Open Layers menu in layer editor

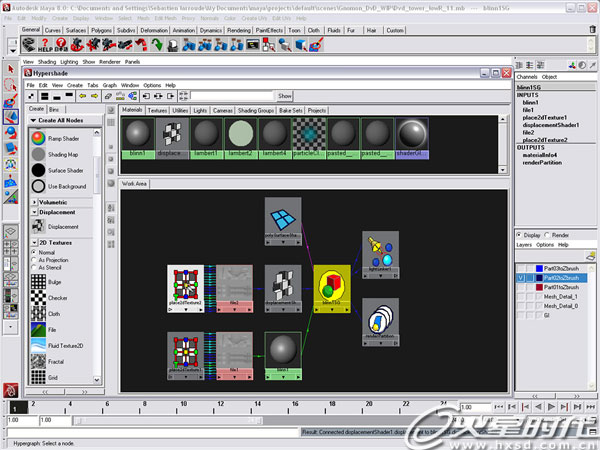click(523, 245)
